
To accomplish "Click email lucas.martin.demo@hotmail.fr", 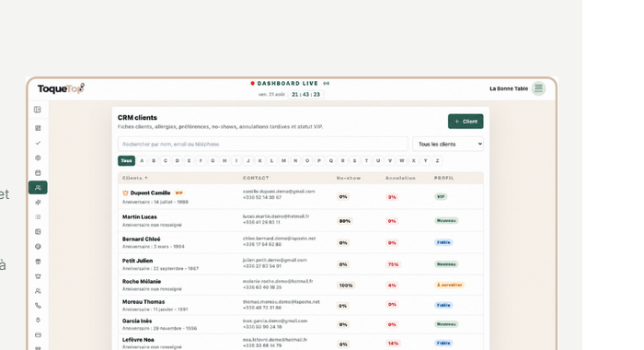I will pyautogui.click(x=276, y=216).
